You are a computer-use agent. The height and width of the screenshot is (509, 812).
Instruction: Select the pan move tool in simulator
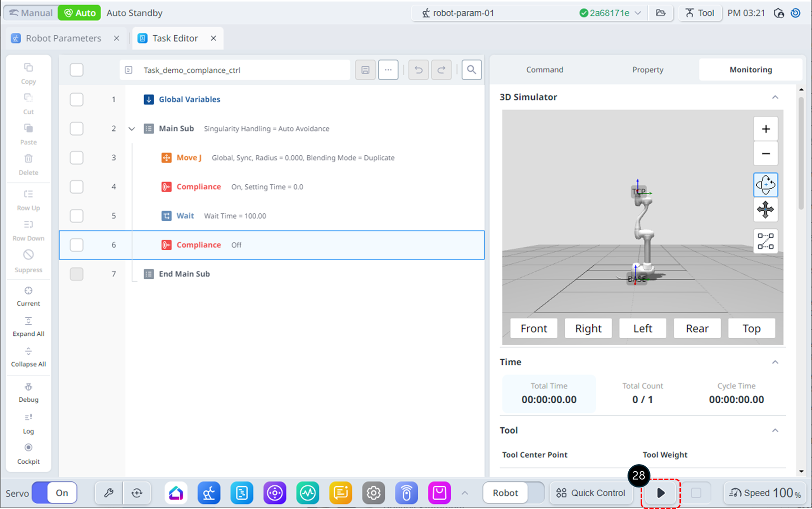(x=765, y=210)
